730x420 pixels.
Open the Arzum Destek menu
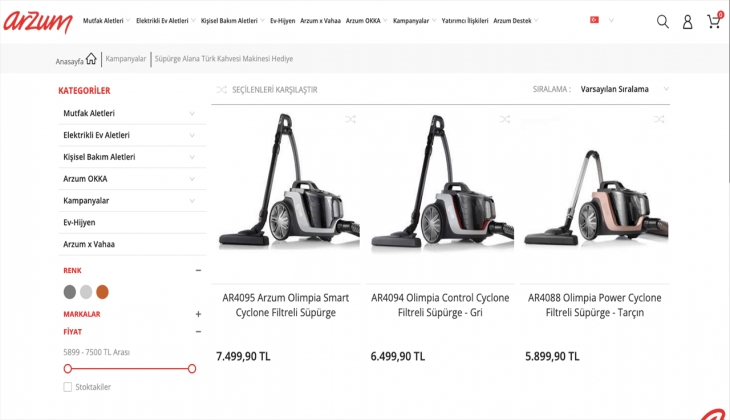[x=515, y=20]
